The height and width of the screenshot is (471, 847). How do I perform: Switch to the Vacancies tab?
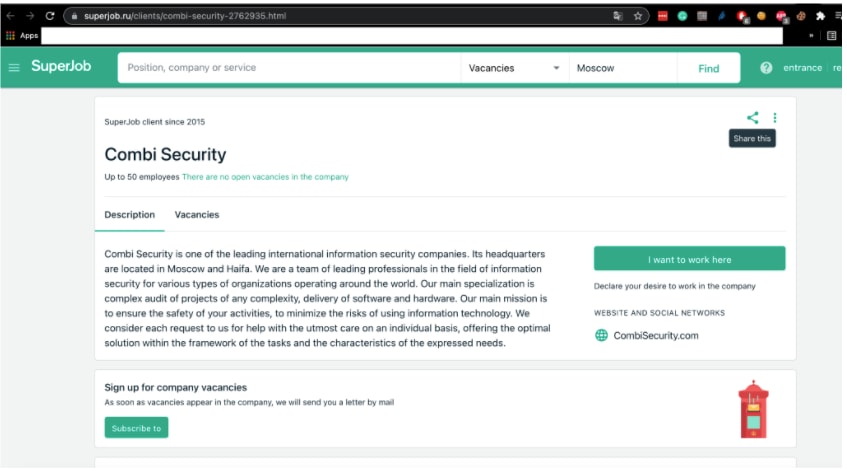point(197,214)
